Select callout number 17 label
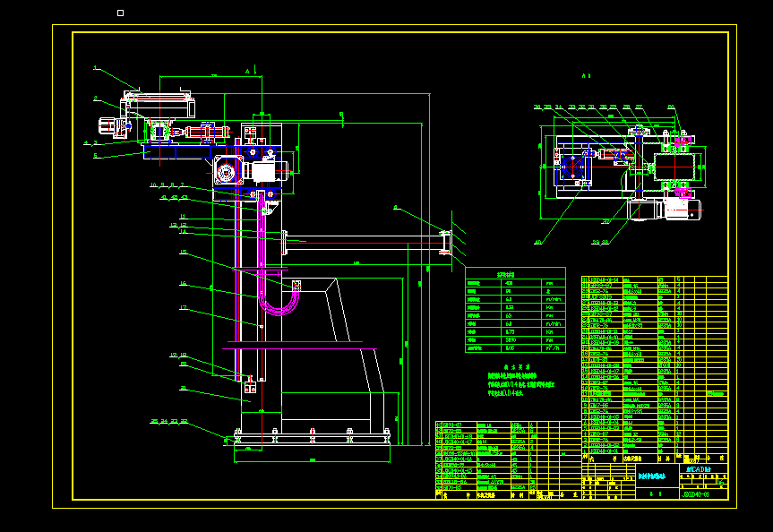773x532 pixels. coord(184,308)
